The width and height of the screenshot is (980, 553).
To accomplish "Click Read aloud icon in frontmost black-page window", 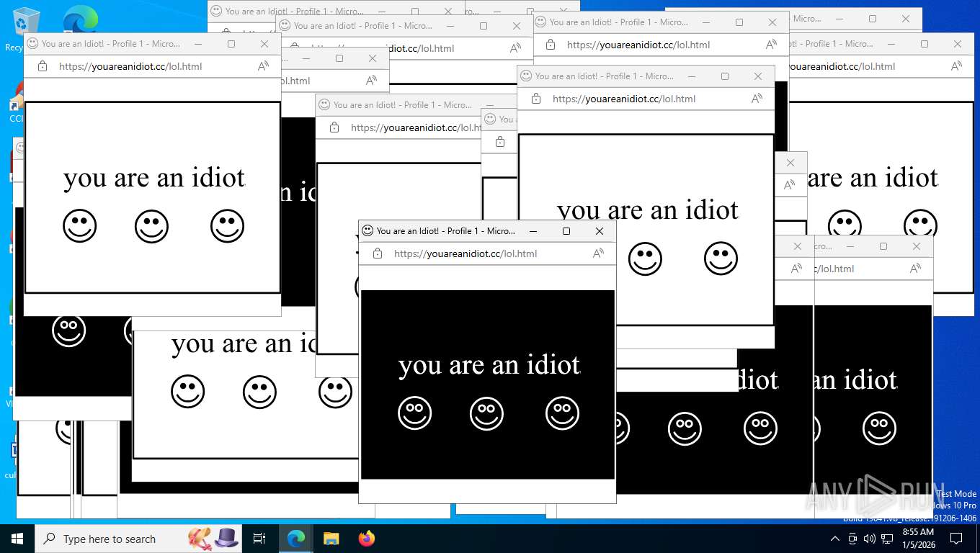I will coord(598,253).
